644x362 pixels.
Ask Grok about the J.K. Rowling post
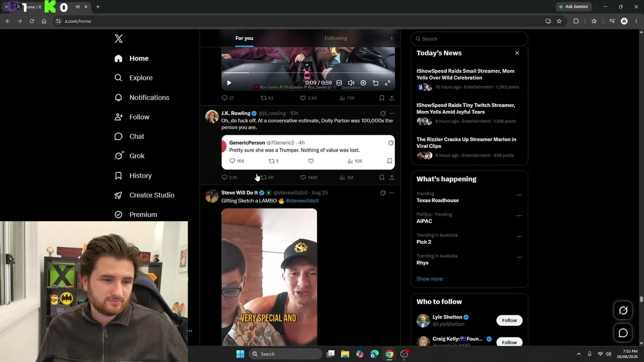(x=383, y=114)
